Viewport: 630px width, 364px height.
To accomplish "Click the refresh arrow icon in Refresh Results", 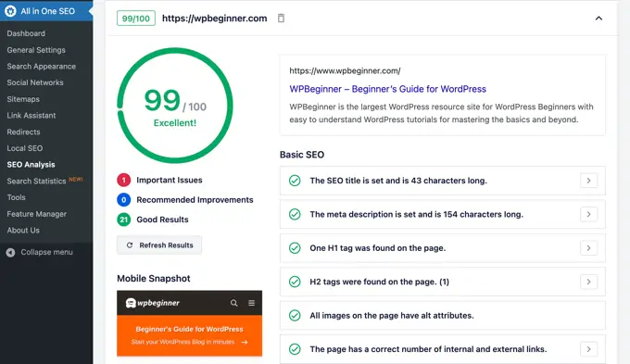I will (x=130, y=245).
